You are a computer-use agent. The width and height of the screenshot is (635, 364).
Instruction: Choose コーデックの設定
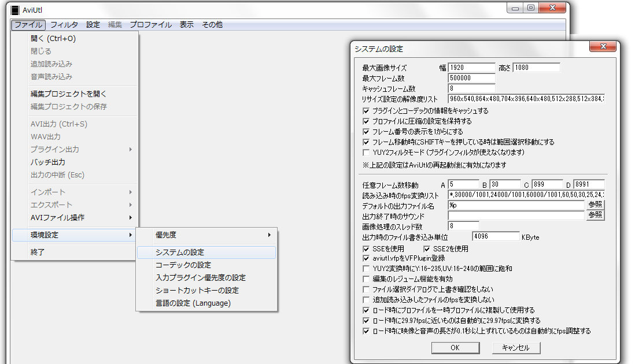point(206,265)
